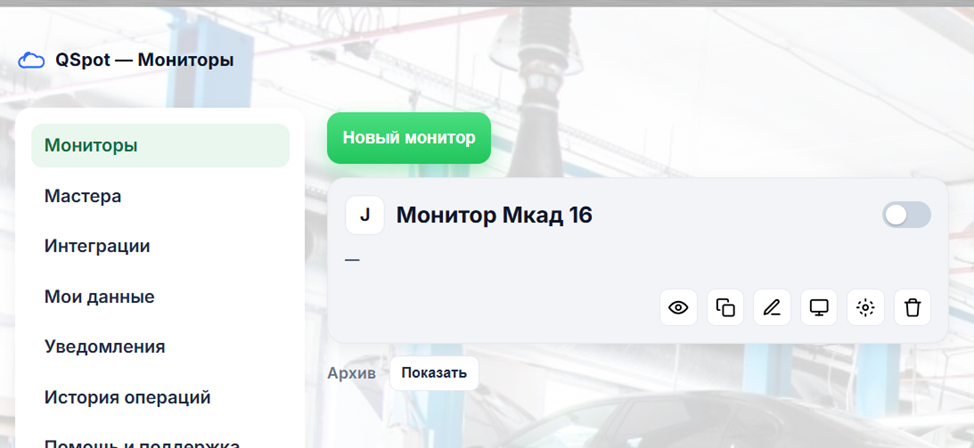The width and height of the screenshot is (974, 448).
Task: Go to the Мастера sidebar item
Action: click(x=160, y=196)
